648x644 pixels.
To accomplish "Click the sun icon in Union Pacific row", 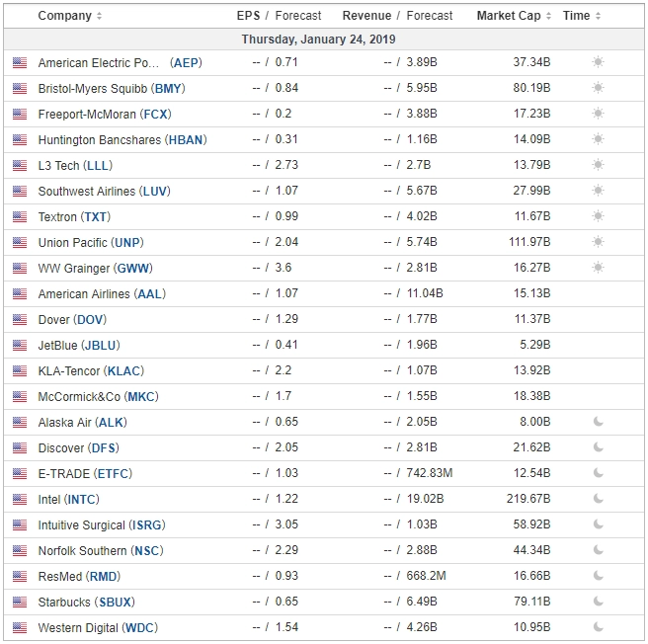I will (598, 242).
